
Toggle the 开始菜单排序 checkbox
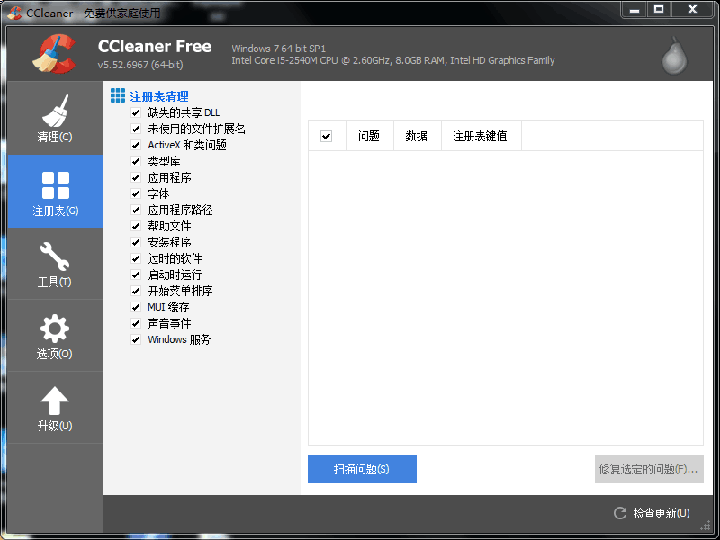[x=135, y=291]
